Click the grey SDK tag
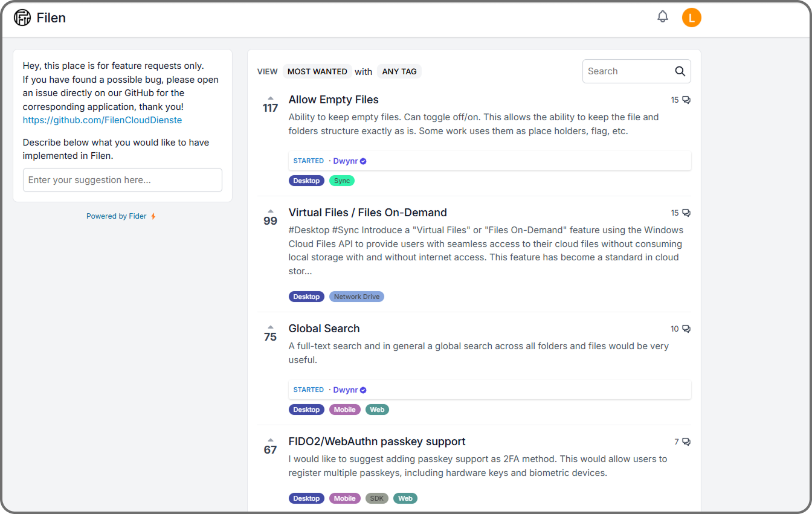This screenshot has width=812, height=514. point(377,498)
